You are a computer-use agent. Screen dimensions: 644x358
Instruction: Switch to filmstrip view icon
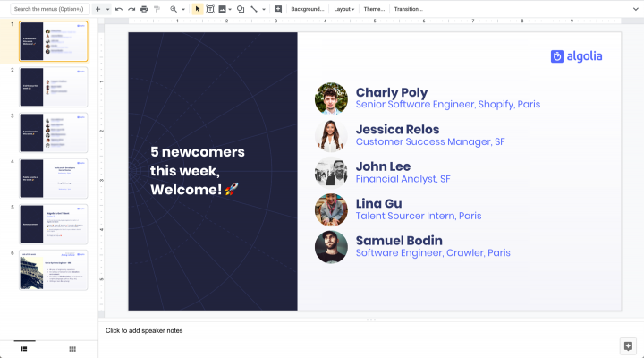click(x=24, y=349)
